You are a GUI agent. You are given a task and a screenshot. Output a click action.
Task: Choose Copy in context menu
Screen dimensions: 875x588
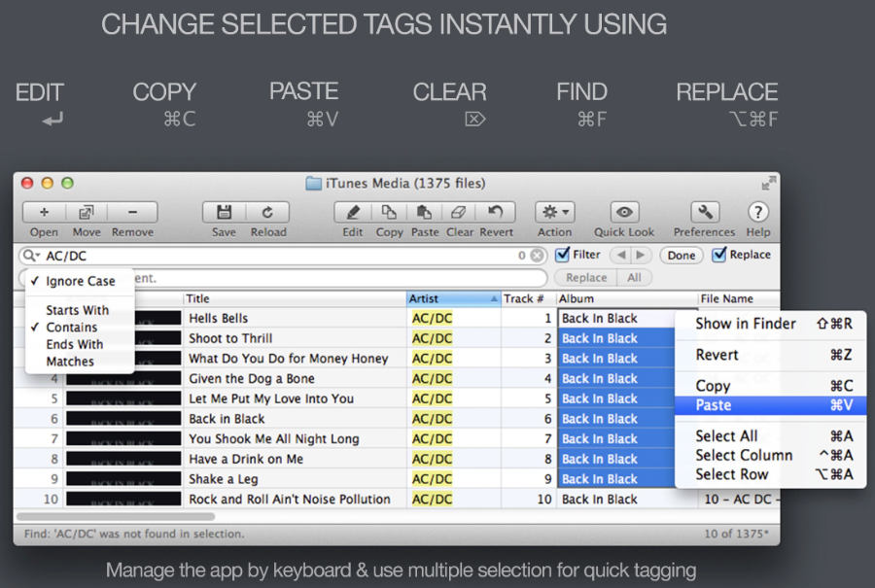[x=771, y=386]
